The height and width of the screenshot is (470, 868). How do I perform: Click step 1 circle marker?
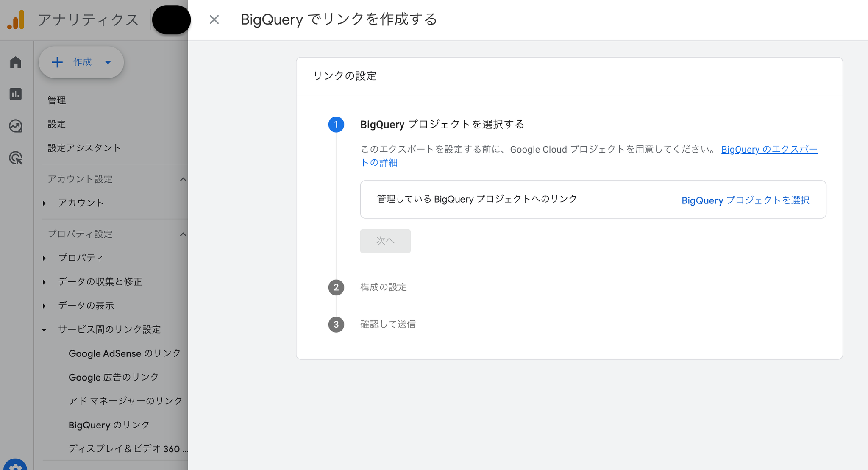336,124
